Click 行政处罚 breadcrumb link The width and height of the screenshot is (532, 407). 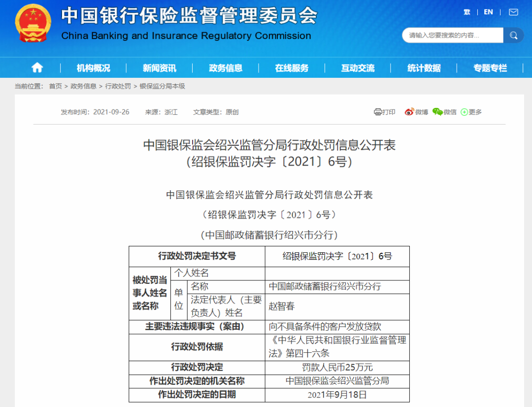pos(118,86)
